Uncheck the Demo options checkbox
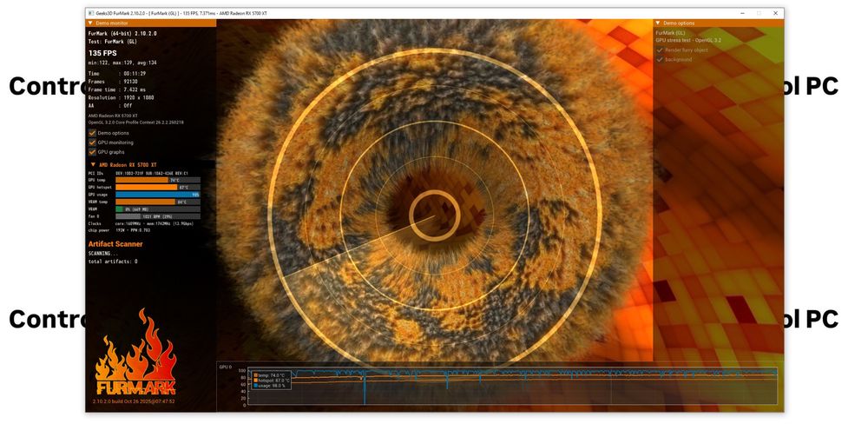868x424 pixels. click(92, 133)
